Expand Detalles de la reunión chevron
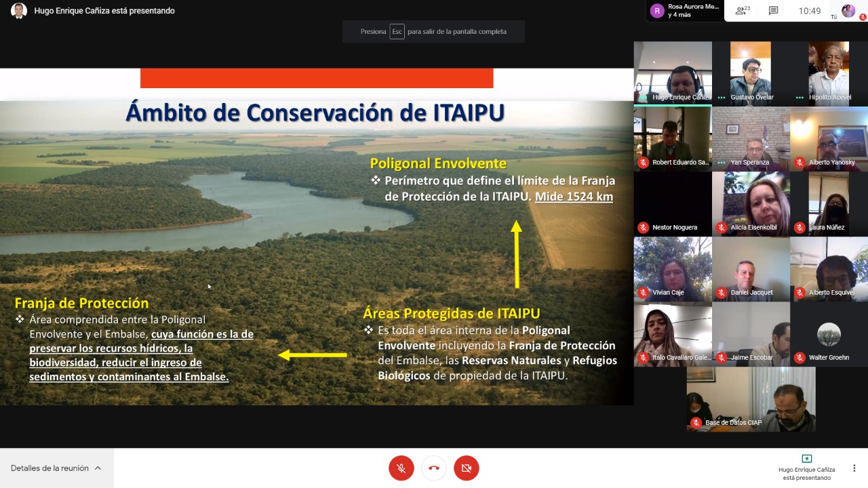This screenshot has height=488, width=868. point(98,468)
